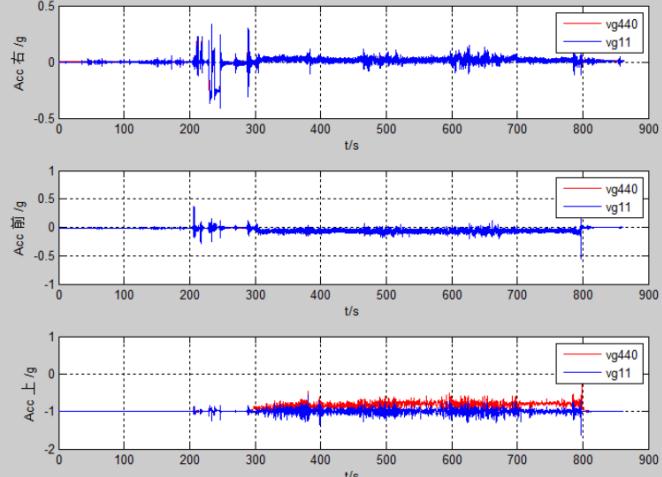Click the red line sample in the bottom legend
Screen dimensions: 662x477
582,354
